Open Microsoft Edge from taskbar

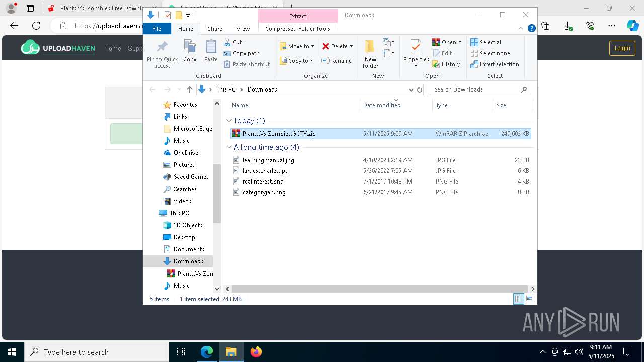[x=207, y=352]
